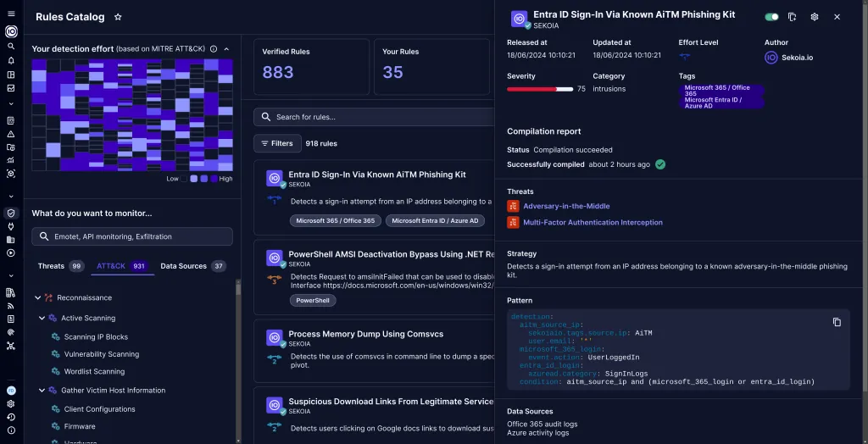Close the rule detail panel
This screenshot has width=868, height=444.
click(x=837, y=17)
